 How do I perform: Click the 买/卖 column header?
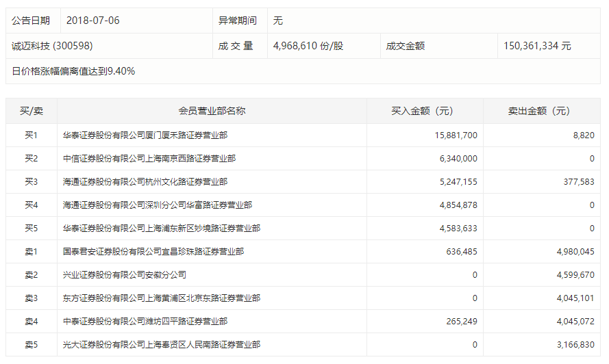pos(32,111)
